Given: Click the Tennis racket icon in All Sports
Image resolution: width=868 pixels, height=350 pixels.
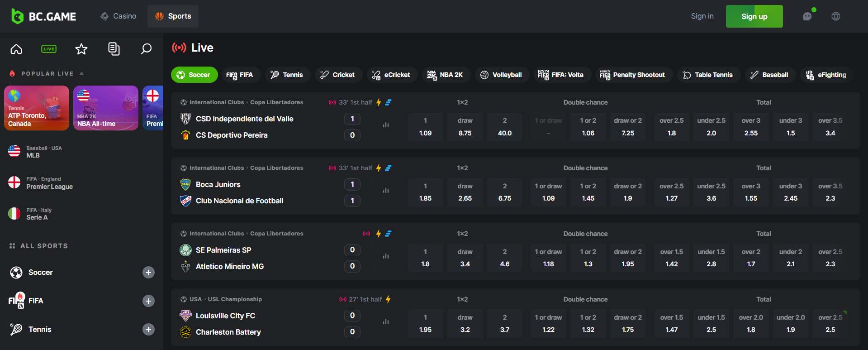Looking at the screenshot, I should (16, 330).
